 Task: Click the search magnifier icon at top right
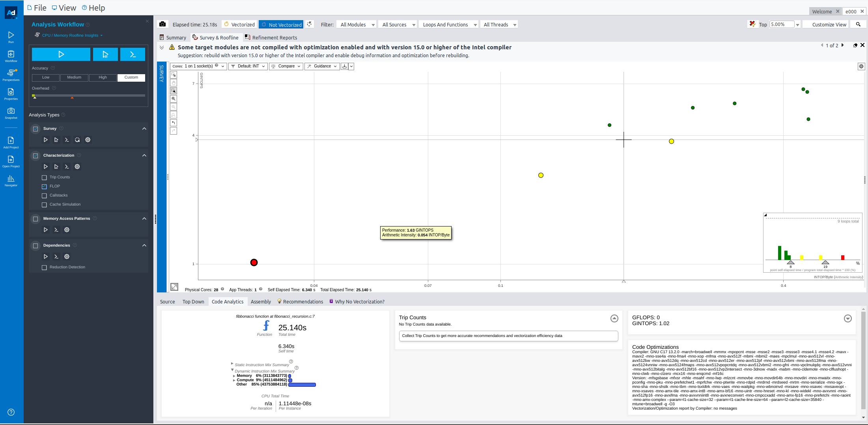click(x=858, y=24)
